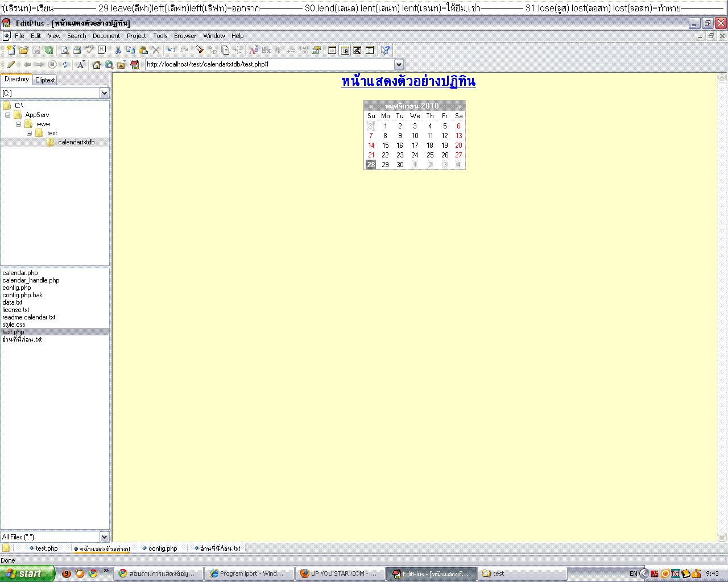Click the Print icon in toolbar
This screenshot has height=582, width=728.
(77, 50)
